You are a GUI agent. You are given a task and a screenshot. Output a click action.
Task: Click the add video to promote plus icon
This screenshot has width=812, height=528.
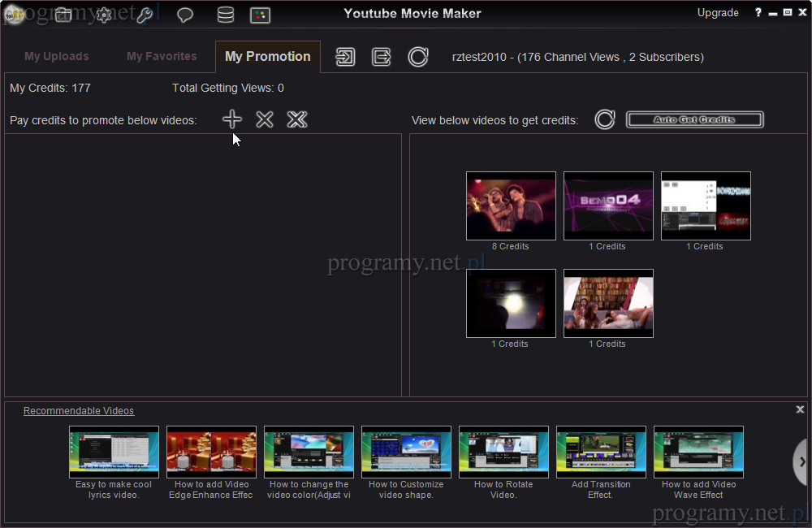232,119
